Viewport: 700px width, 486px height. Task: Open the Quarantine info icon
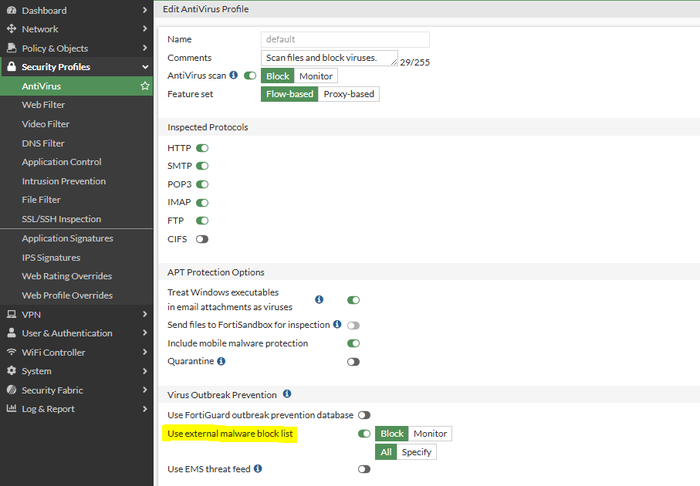[221, 361]
